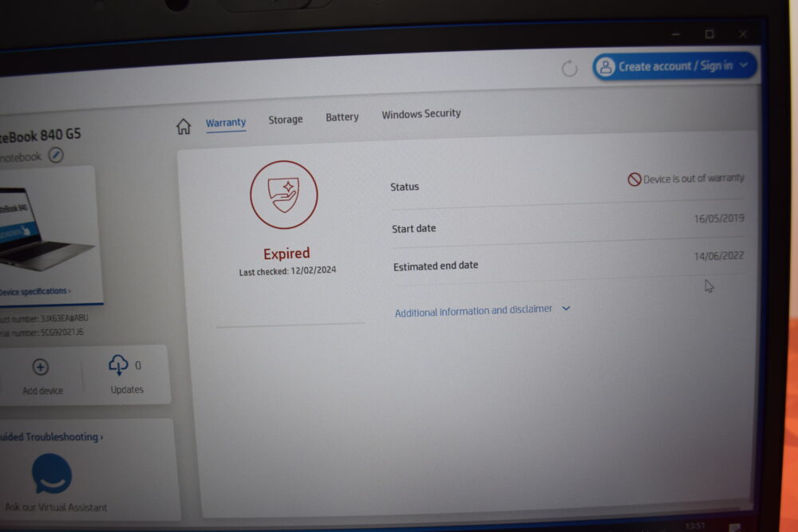
Task: Click the Start date value 16/05/2019
Action: point(719,219)
